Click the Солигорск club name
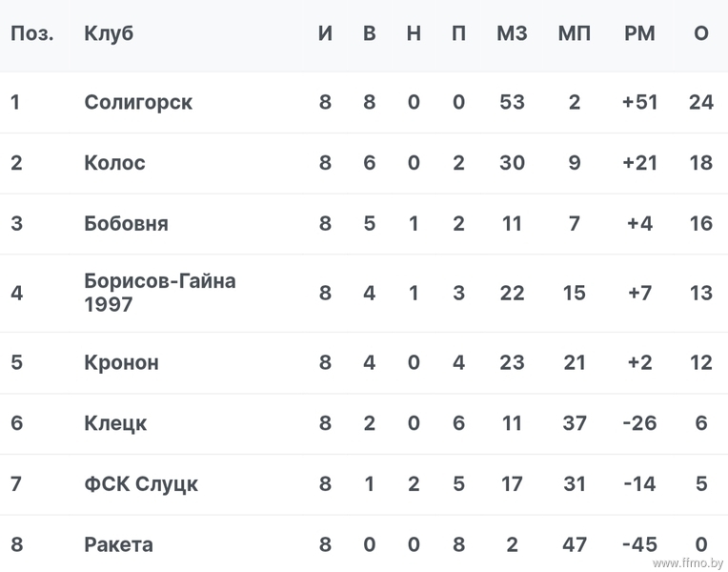Viewport: 728px width, 572px height. click(x=138, y=102)
